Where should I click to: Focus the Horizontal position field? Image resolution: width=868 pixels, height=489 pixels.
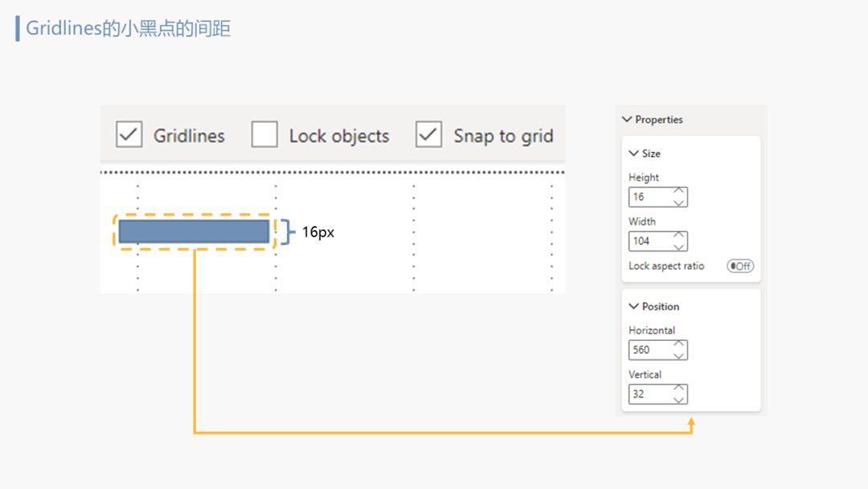(649, 350)
